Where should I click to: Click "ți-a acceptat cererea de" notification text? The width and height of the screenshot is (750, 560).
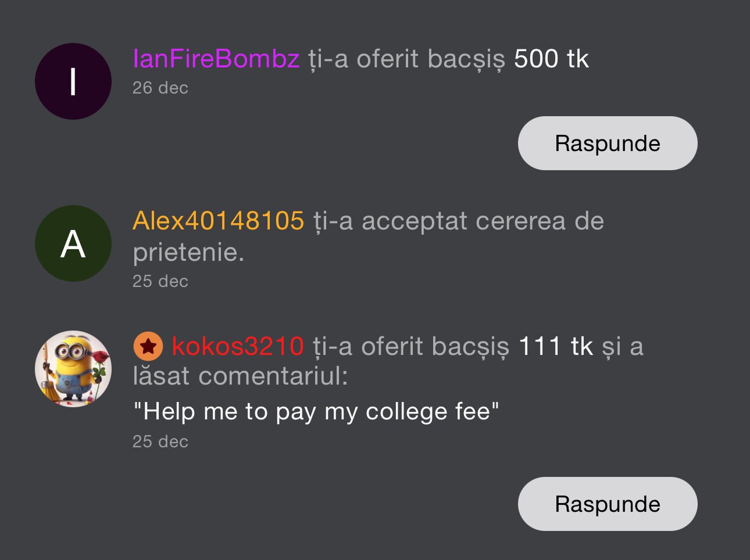[x=458, y=221]
